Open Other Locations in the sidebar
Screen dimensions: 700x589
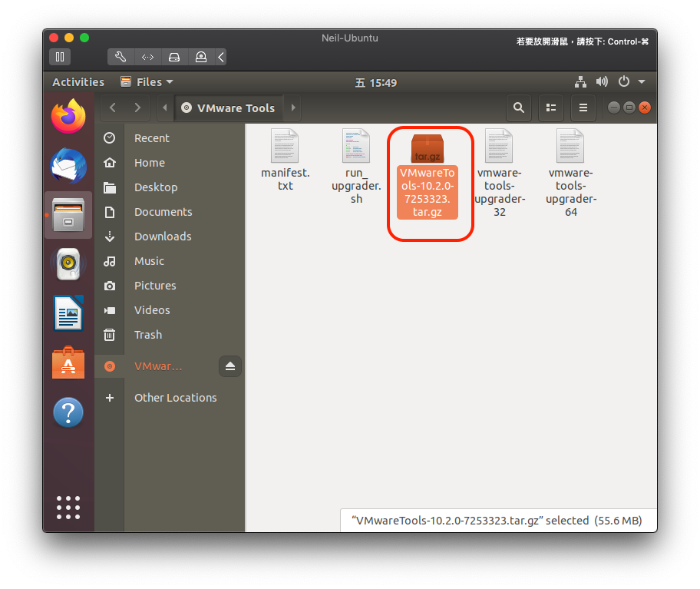coord(175,398)
